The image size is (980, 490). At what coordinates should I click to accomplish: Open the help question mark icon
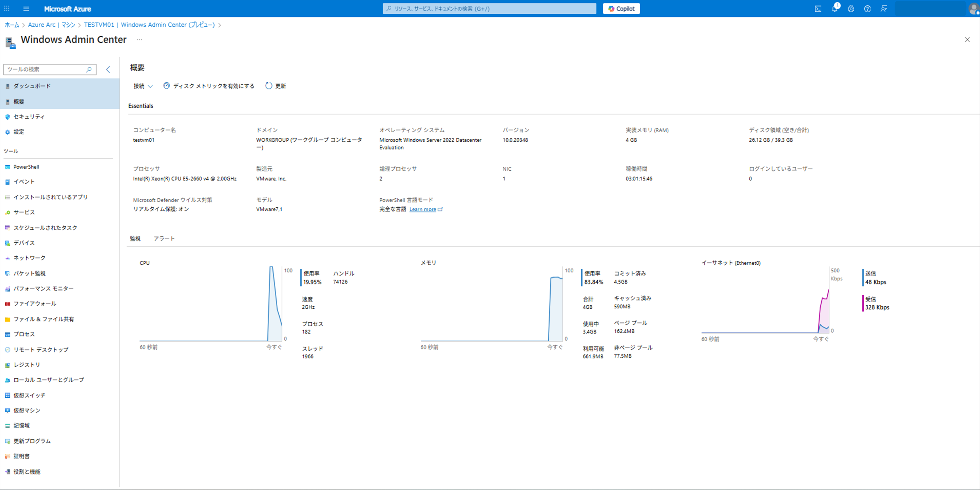point(867,9)
